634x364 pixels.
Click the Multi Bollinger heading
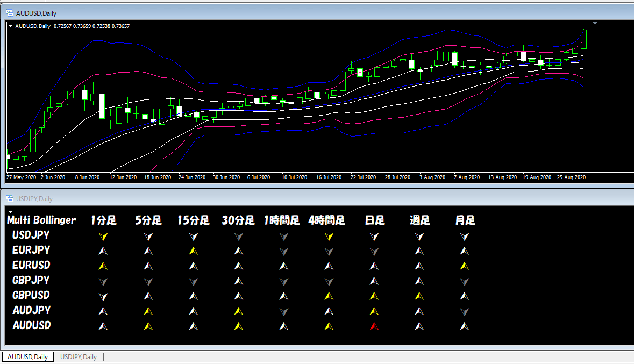tap(41, 220)
